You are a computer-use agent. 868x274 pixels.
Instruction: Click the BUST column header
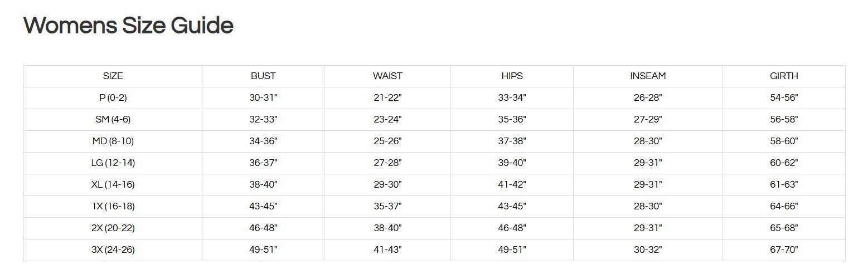263,76
